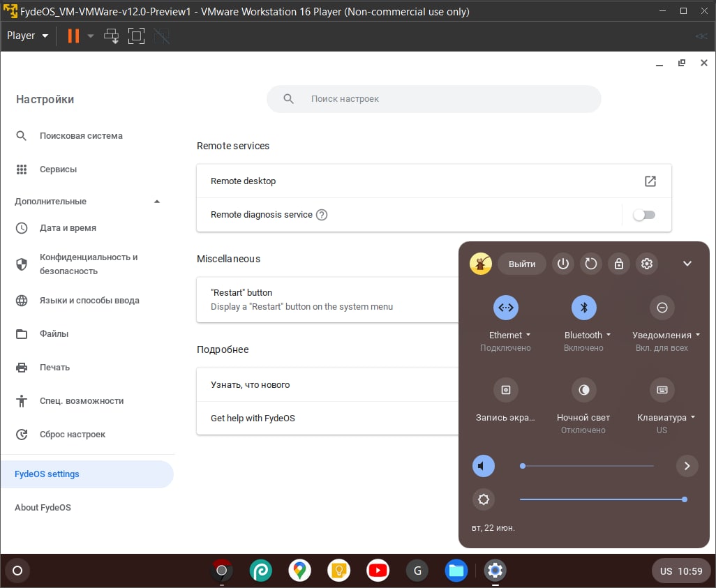Open the G app icon in shelf
The height and width of the screenshot is (588, 716).
click(417, 570)
